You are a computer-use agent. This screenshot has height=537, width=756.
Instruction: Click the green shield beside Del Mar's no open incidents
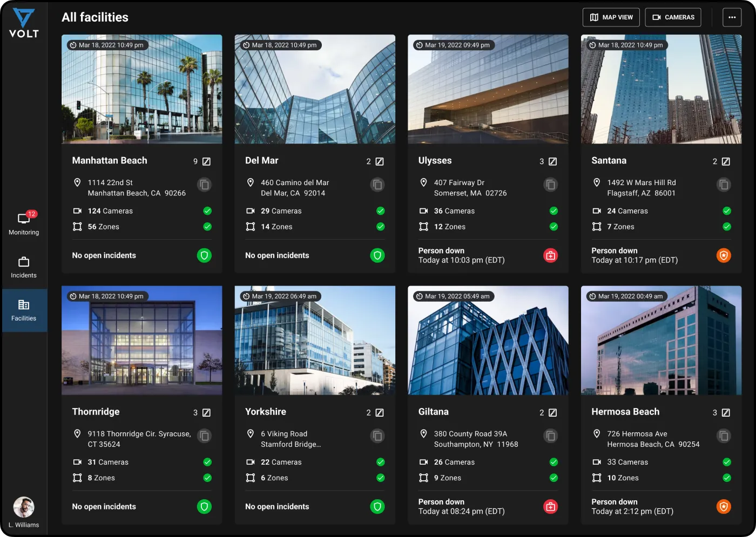pos(377,255)
